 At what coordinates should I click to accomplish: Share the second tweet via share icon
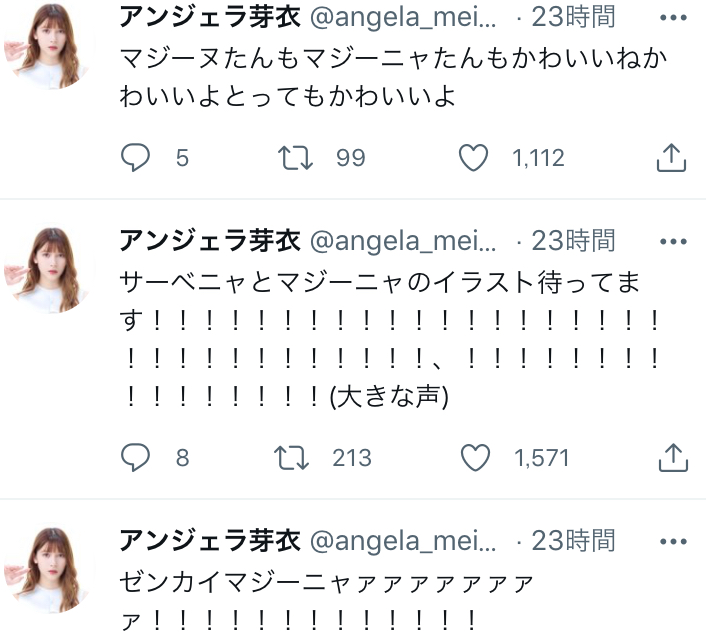(673, 457)
